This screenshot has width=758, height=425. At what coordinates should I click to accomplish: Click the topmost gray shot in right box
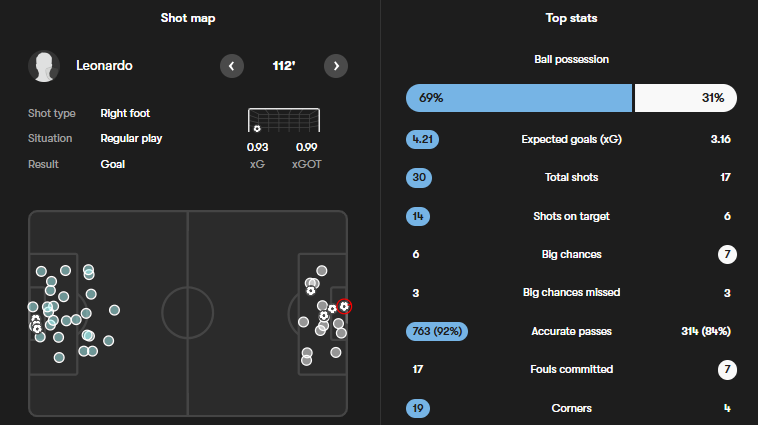321,270
